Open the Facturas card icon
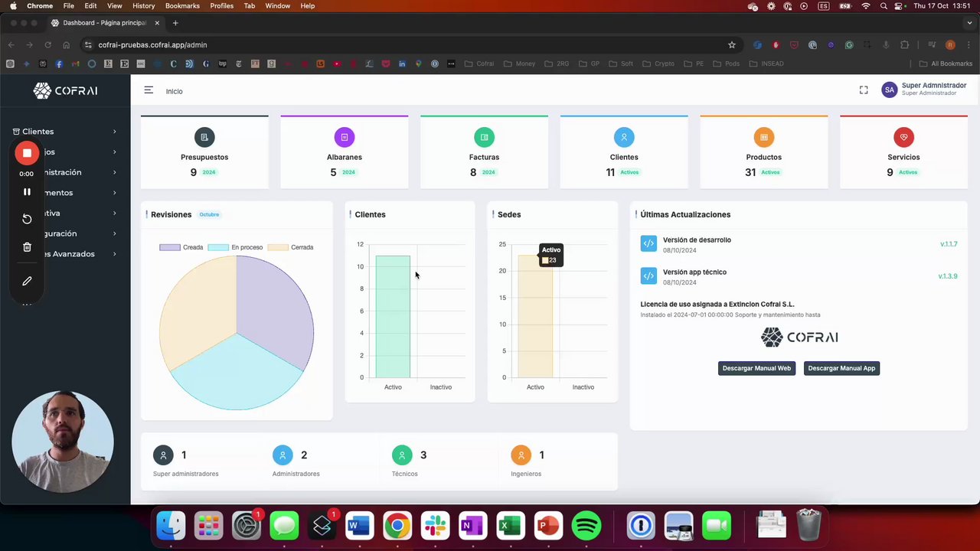Viewport: 980px width, 551px height. [484, 137]
